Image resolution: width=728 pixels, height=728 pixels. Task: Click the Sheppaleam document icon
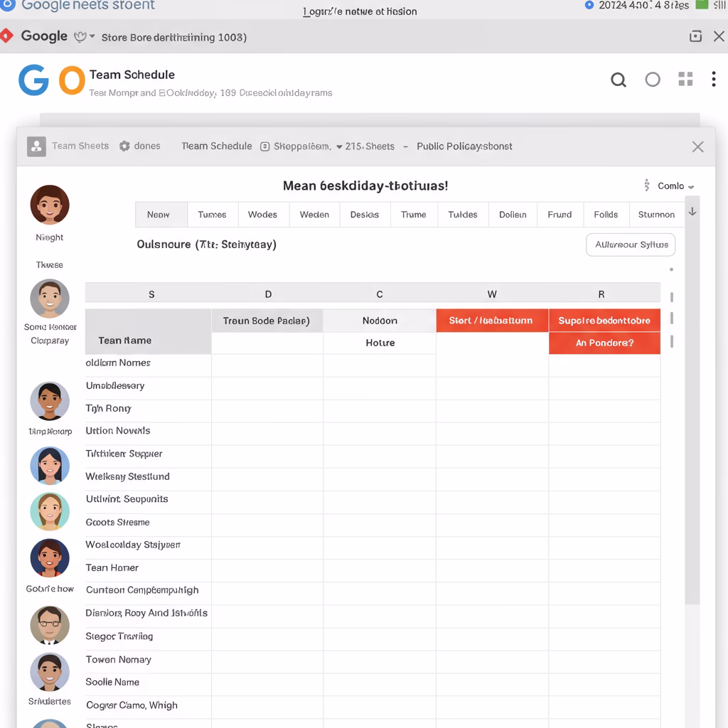(x=264, y=146)
